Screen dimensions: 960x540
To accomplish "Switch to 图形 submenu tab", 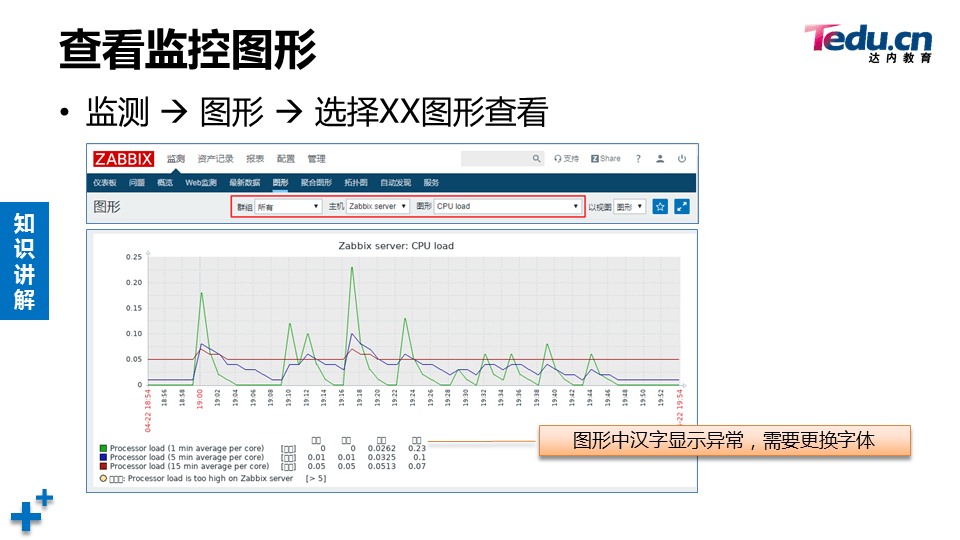I will [280, 182].
